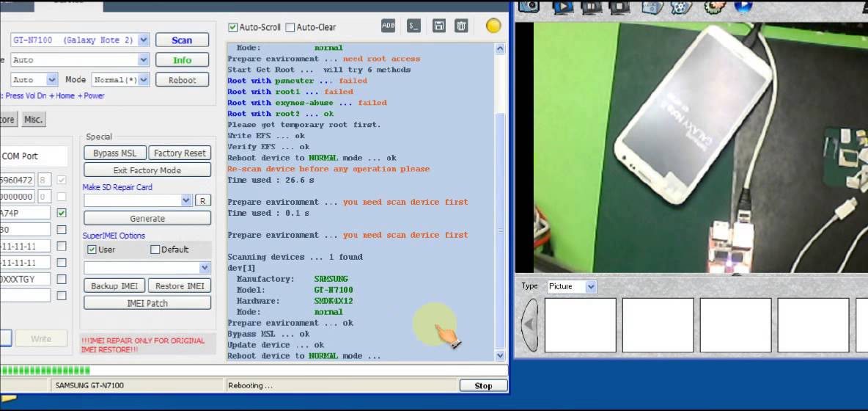Image resolution: width=868 pixels, height=411 pixels.
Task: Click the film reel video icon
Action: pyautogui.click(x=680, y=6)
